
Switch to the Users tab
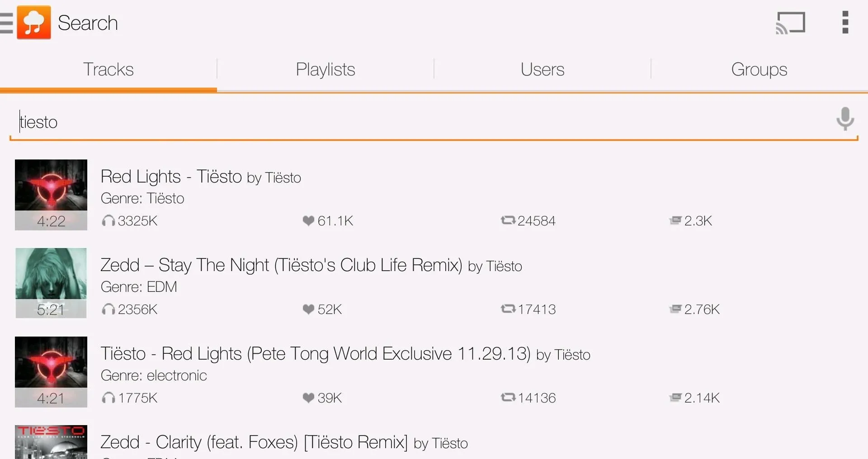point(542,70)
